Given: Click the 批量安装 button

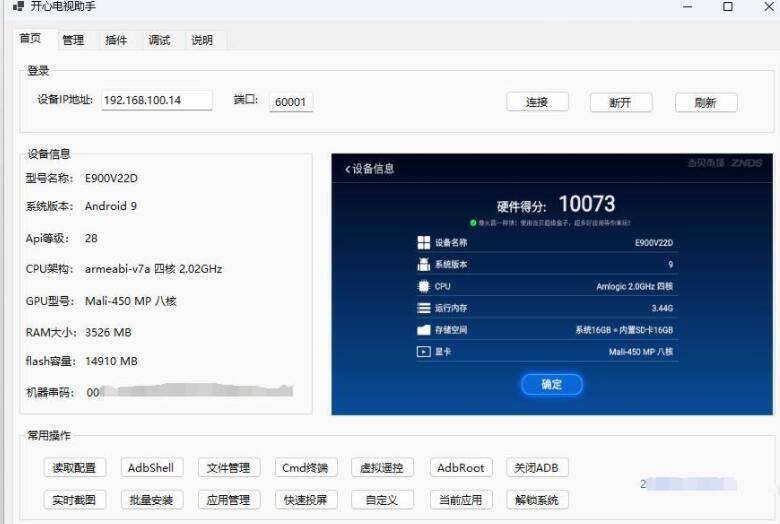Looking at the screenshot, I should click(151, 500).
